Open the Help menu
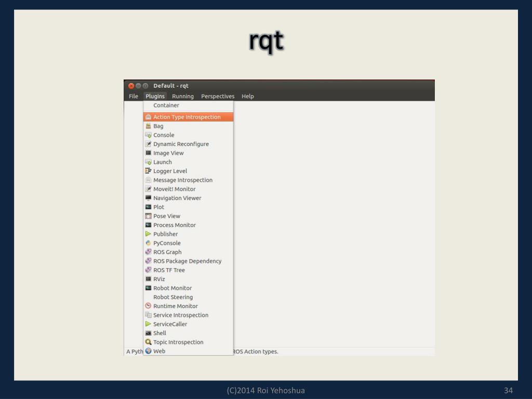Viewport: 532px width, 399px height. click(248, 96)
